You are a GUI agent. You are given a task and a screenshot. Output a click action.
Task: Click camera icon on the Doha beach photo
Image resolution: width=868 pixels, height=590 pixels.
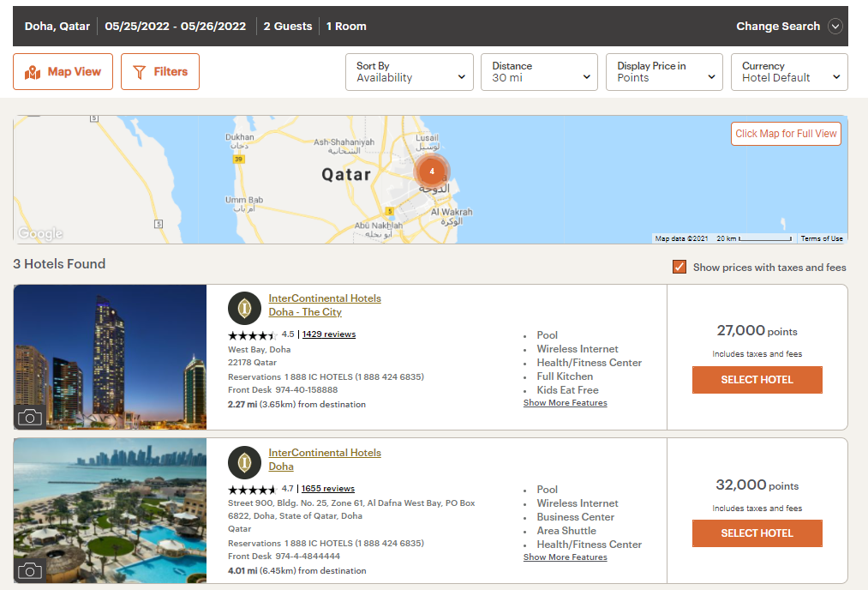(x=30, y=570)
